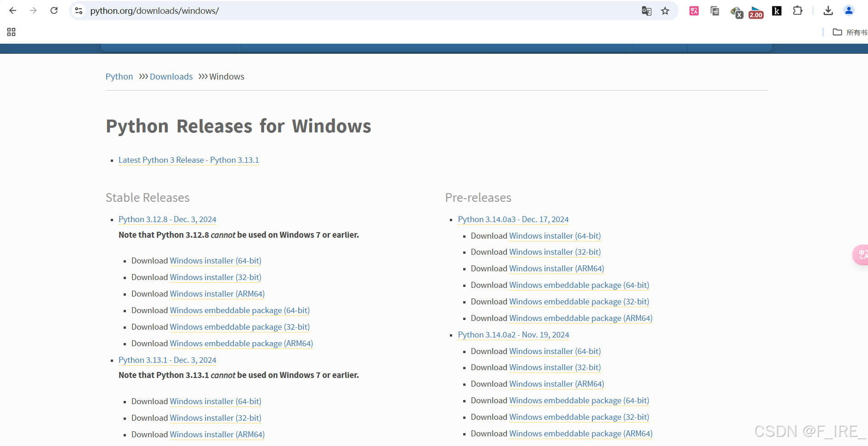
Task: Download 3.14.0a2 embeddable package (64-bit)
Action: click(x=579, y=400)
